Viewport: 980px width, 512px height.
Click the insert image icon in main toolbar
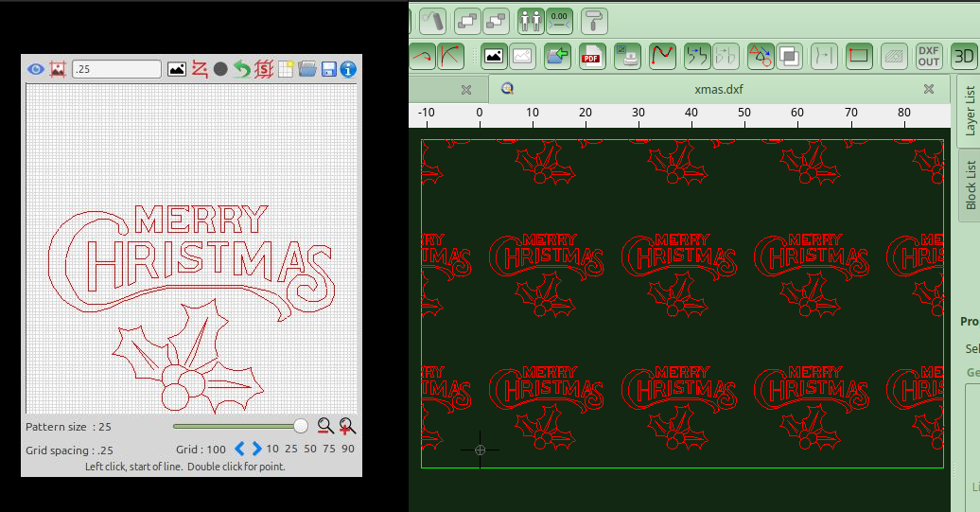(494, 56)
